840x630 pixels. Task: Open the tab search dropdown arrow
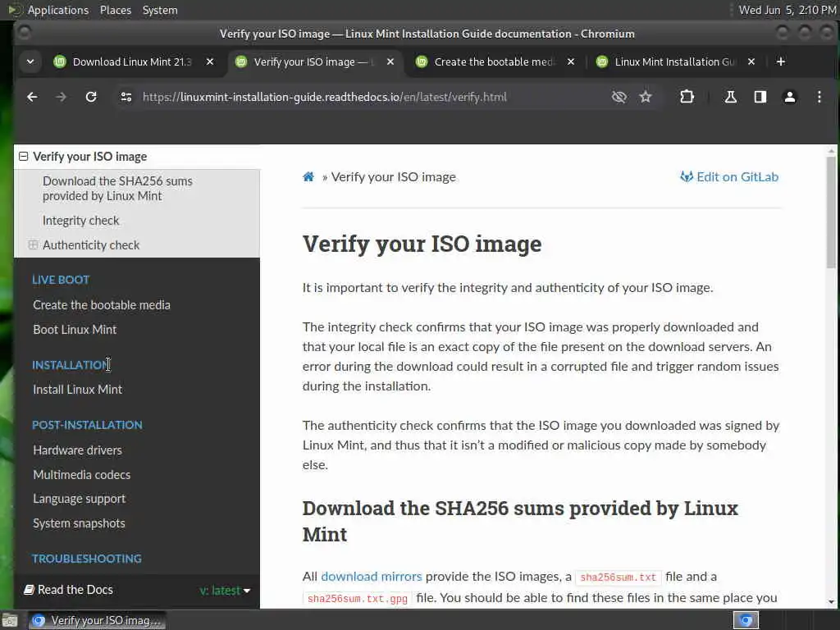coord(30,62)
